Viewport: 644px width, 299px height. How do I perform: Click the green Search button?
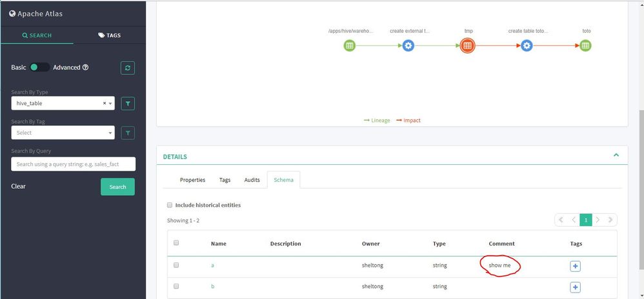click(117, 187)
